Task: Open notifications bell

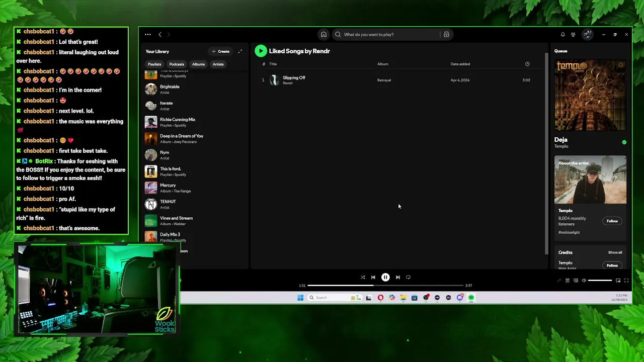Action: [x=562, y=35]
